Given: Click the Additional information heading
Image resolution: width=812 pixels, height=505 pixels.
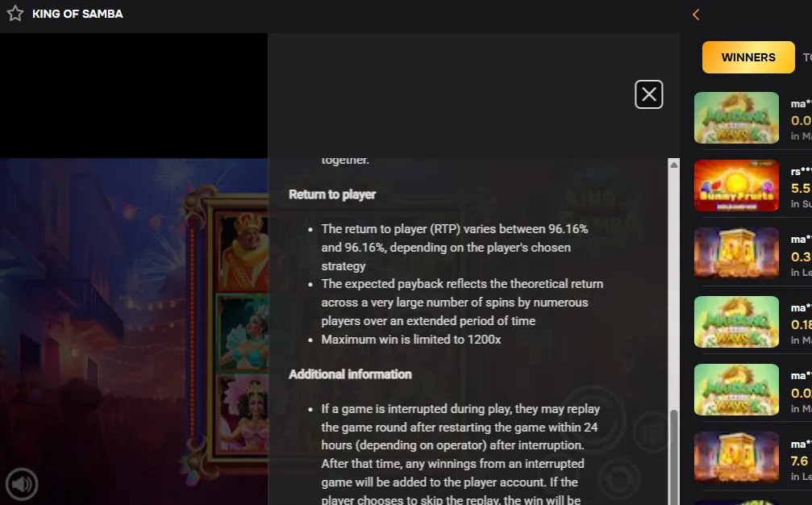Looking at the screenshot, I should click(x=350, y=374).
